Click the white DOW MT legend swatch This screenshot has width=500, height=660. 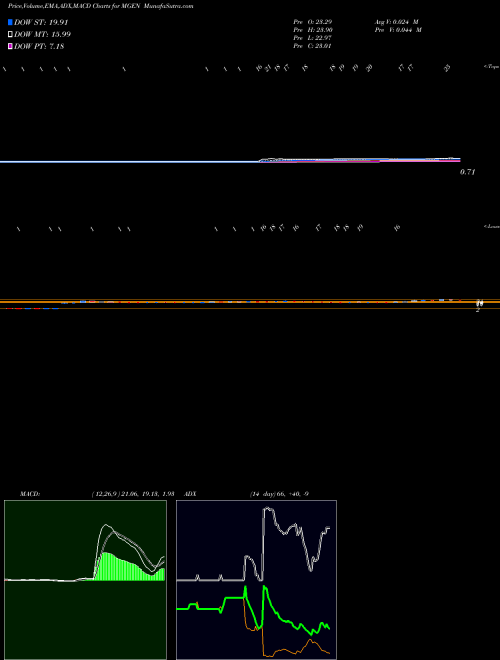(x=10, y=34)
